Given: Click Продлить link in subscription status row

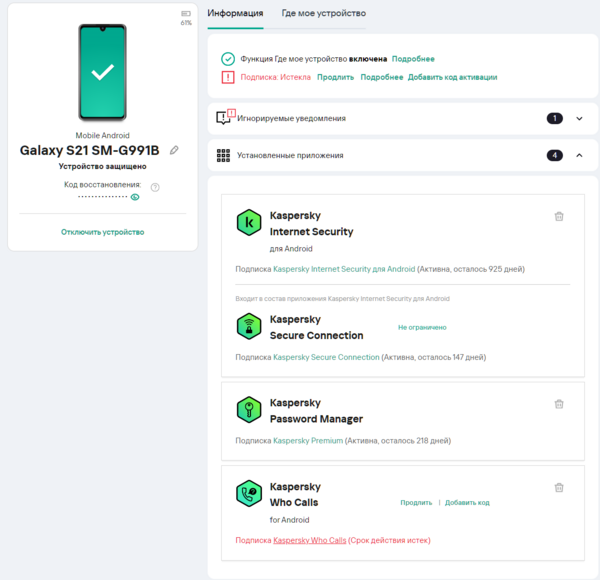Looking at the screenshot, I should [336, 77].
